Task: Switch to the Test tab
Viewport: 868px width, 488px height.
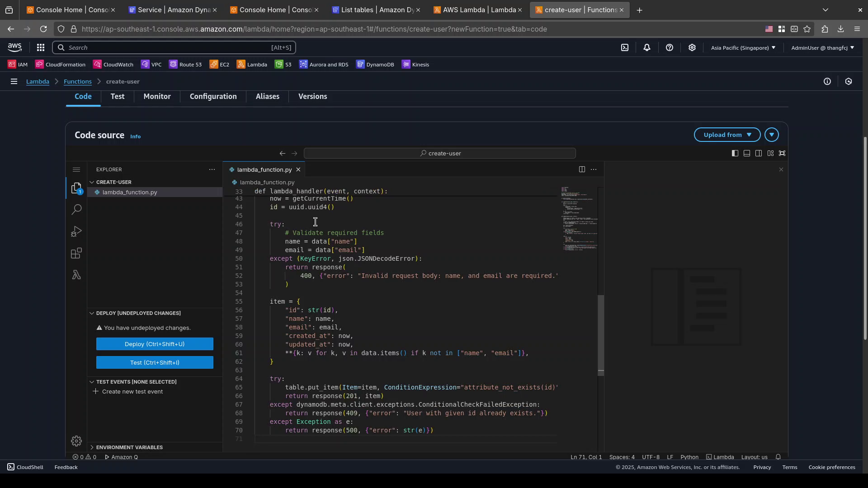Action: [118, 97]
